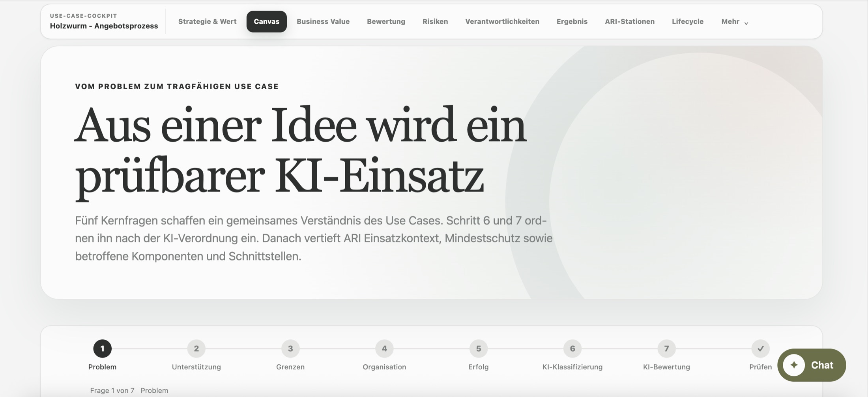Click the 'Frage 1 von 7' text
The width and height of the screenshot is (868, 397).
(112, 390)
